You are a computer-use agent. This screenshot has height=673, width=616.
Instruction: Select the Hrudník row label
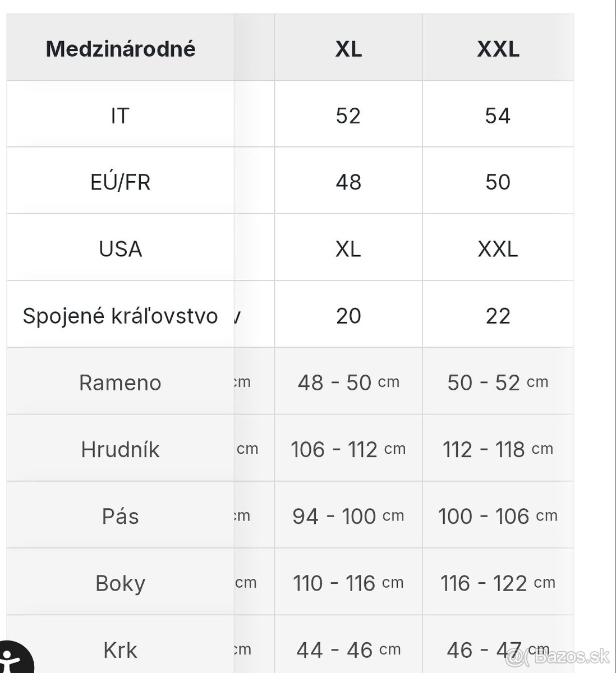point(120,449)
